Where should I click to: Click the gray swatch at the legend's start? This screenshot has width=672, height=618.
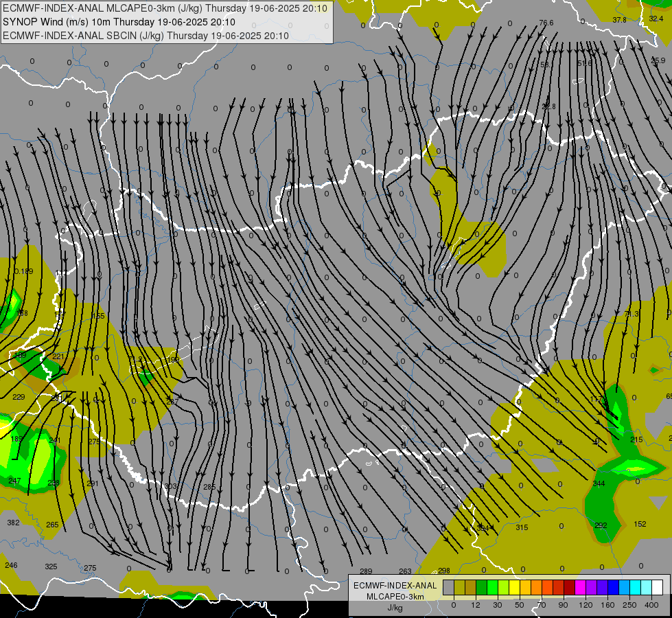click(x=449, y=587)
